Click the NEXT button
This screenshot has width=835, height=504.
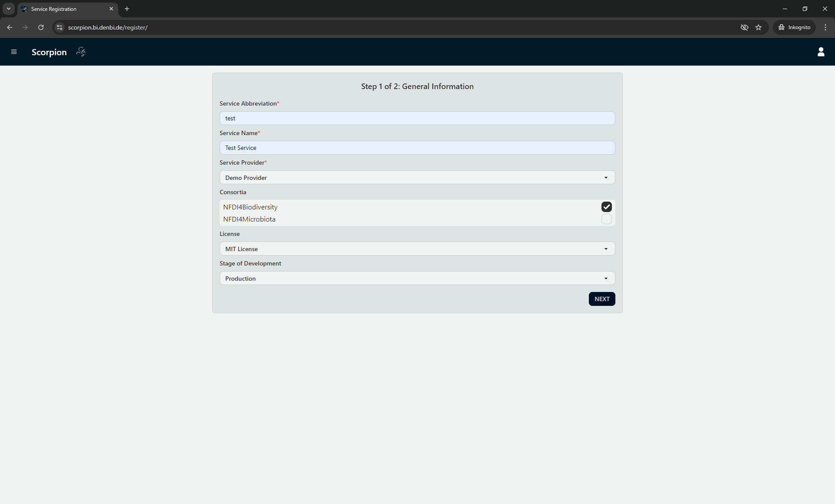click(x=602, y=299)
